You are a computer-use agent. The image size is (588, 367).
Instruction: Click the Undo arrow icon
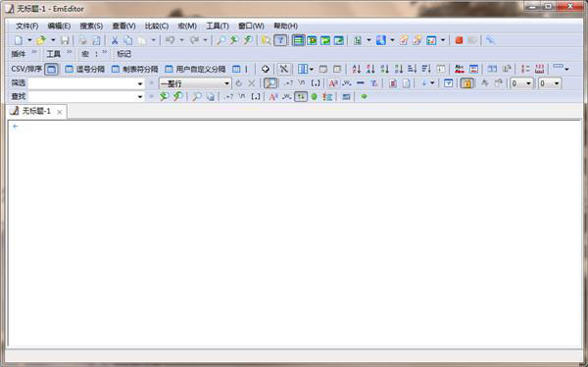point(170,40)
